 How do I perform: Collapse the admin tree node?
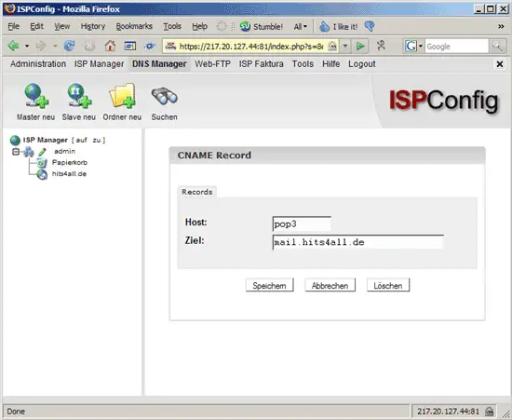(15, 152)
